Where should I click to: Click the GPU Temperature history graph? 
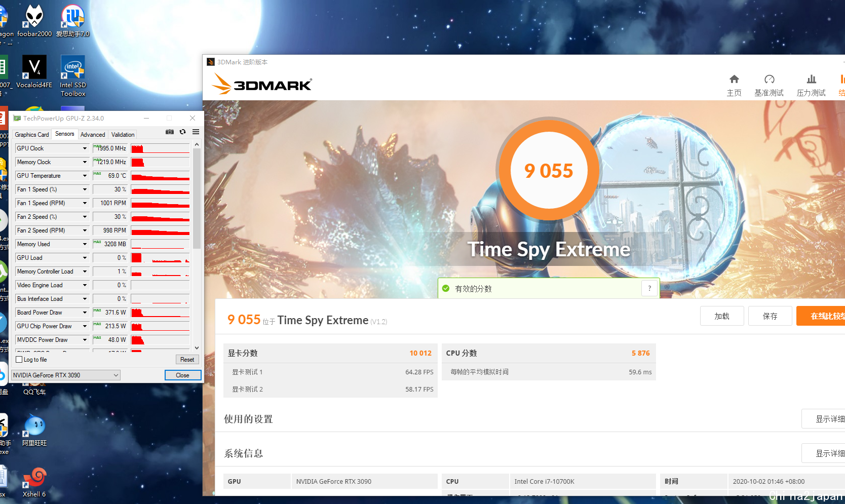[x=160, y=176]
